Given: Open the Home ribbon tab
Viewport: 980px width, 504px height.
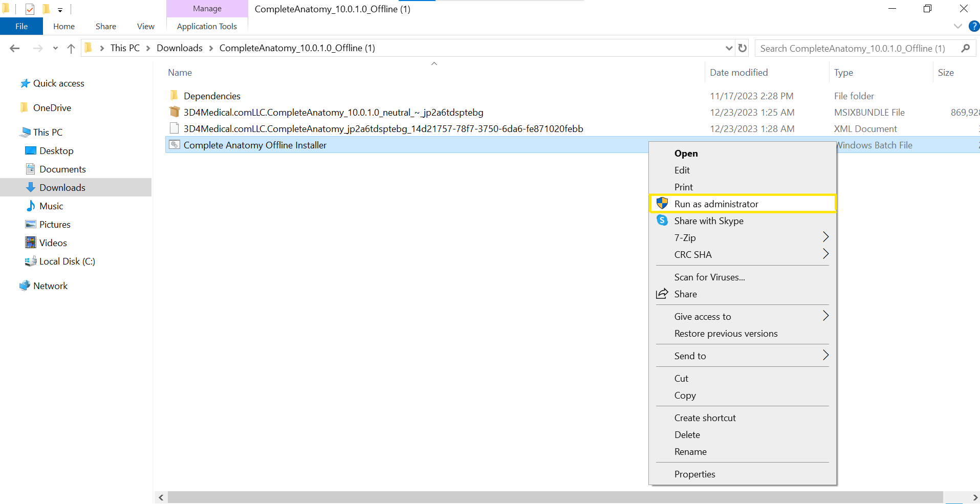Looking at the screenshot, I should tap(64, 26).
